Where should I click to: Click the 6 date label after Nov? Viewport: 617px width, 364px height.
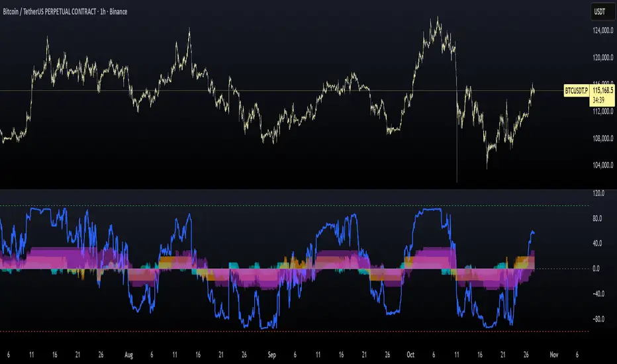(x=577, y=355)
